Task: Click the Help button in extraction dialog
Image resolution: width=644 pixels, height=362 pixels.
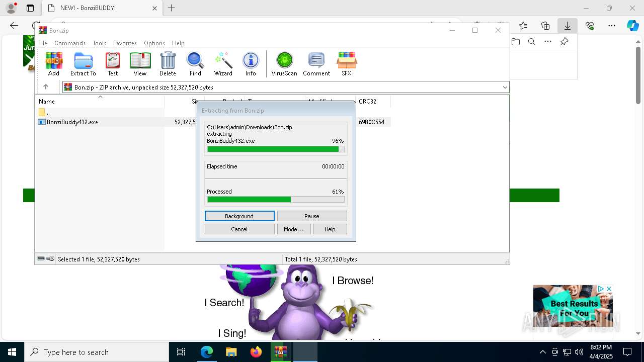Action: tap(330, 229)
